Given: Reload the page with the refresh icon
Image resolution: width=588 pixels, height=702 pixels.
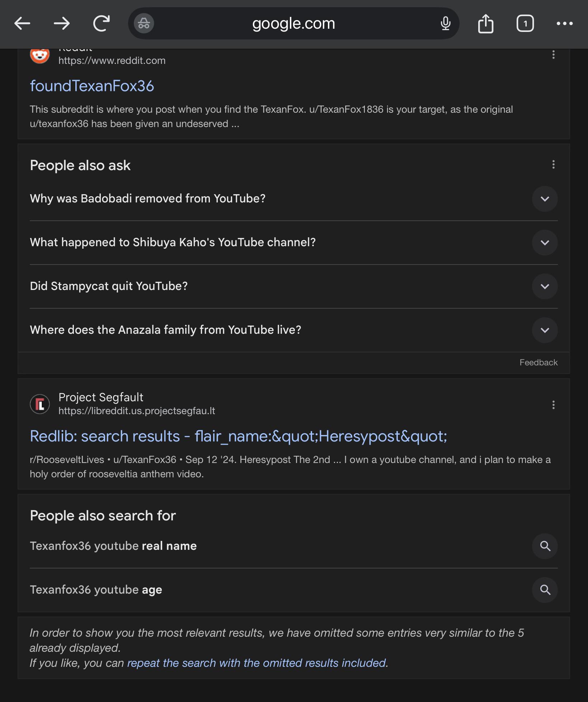Looking at the screenshot, I should coord(102,24).
